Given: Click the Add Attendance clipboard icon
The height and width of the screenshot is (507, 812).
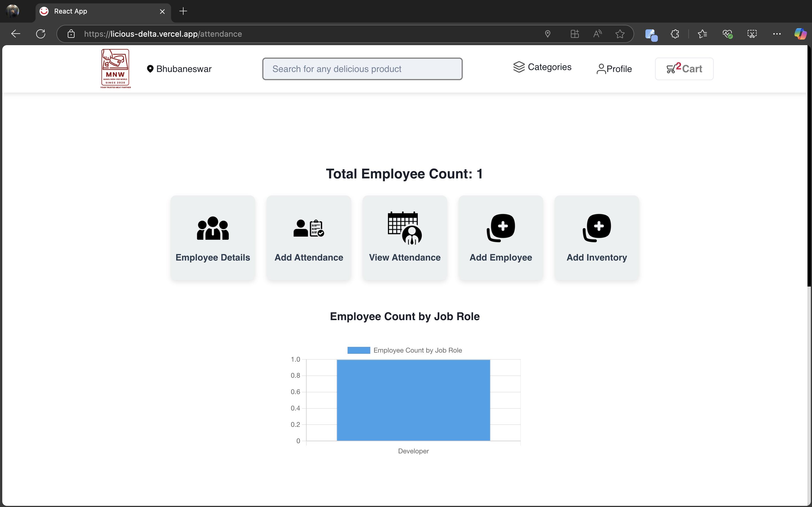Looking at the screenshot, I should click(308, 228).
